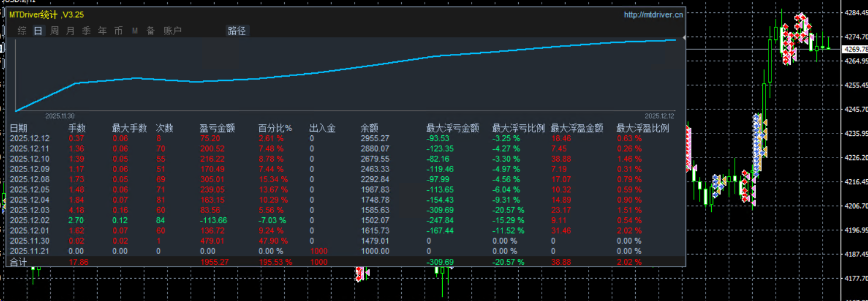This screenshot has height=301, width=868.
Task: Click the 路径 path button
Action: (237, 31)
